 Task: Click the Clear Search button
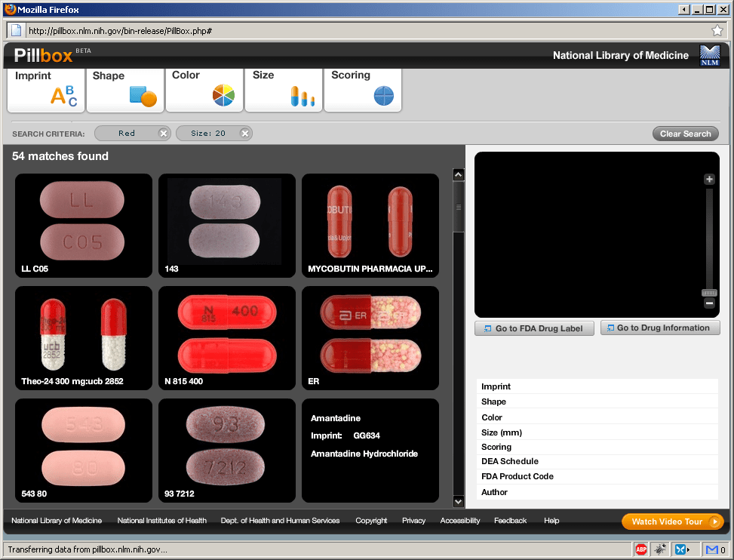pyautogui.click(x=685, y=134)
